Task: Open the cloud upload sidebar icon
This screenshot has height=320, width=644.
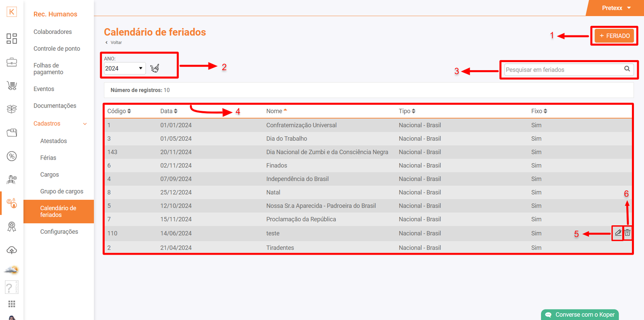Action: pos(12,250)
